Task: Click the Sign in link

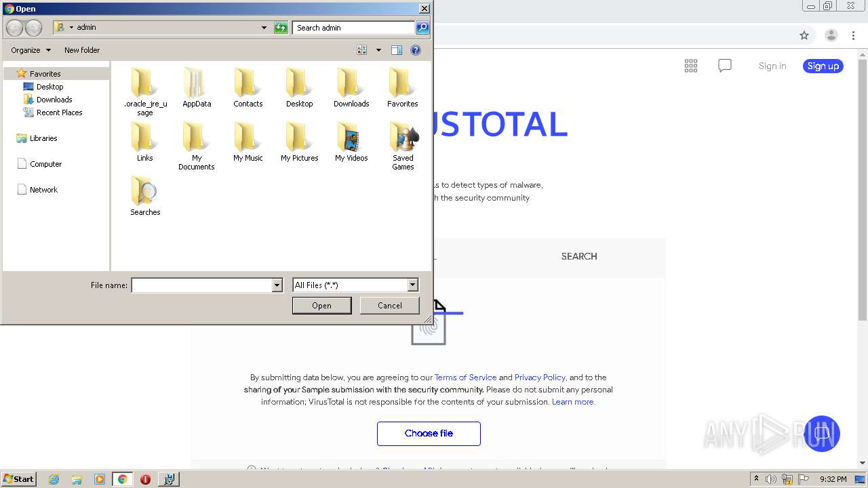Action: (772, 66)
